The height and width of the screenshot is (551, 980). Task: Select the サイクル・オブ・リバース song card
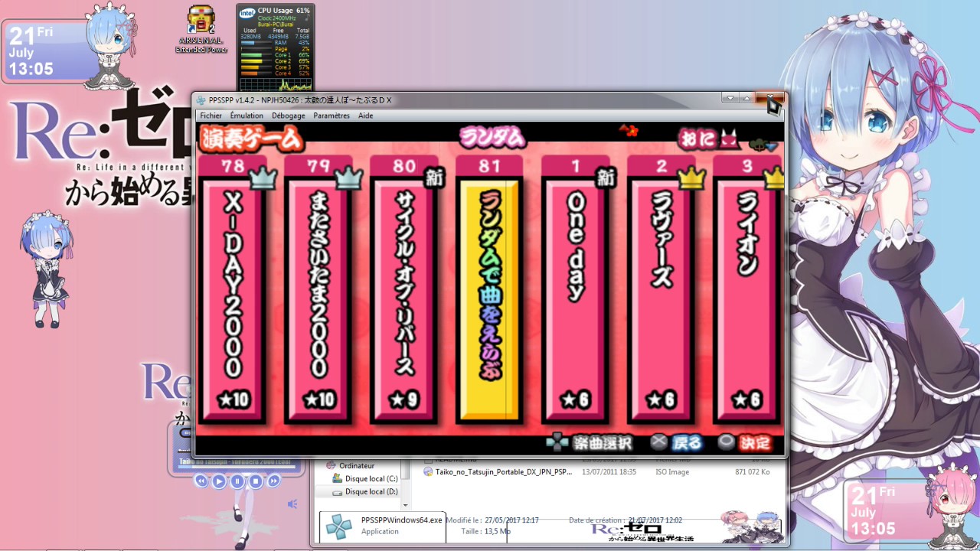tap(404, 291)
